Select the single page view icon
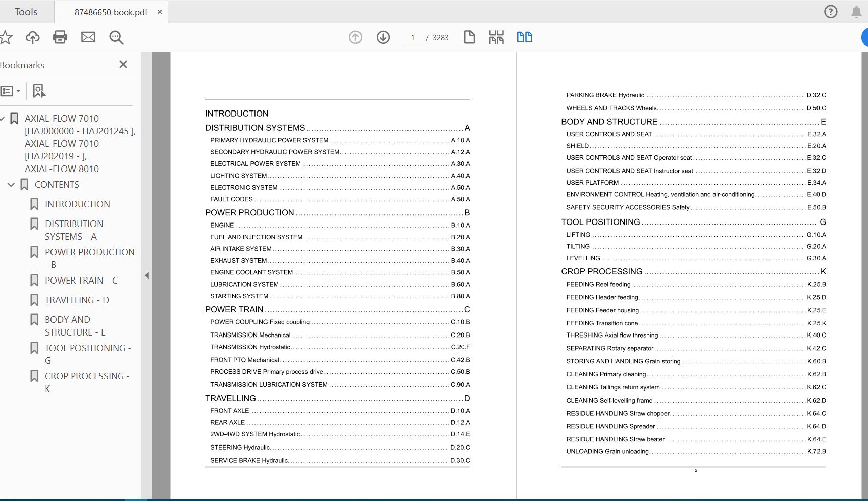This screenshot has width=868, height=501. pos(469,37)
